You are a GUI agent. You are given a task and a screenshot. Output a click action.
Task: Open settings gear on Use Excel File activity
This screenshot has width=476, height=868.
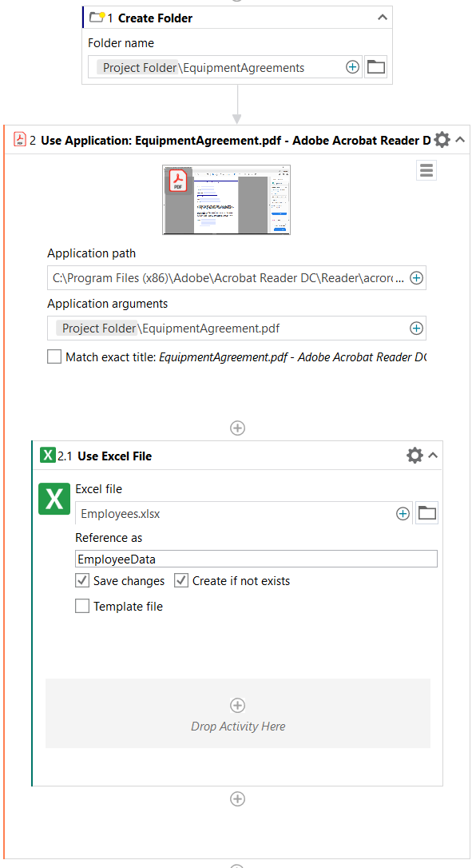pos(415,454)
